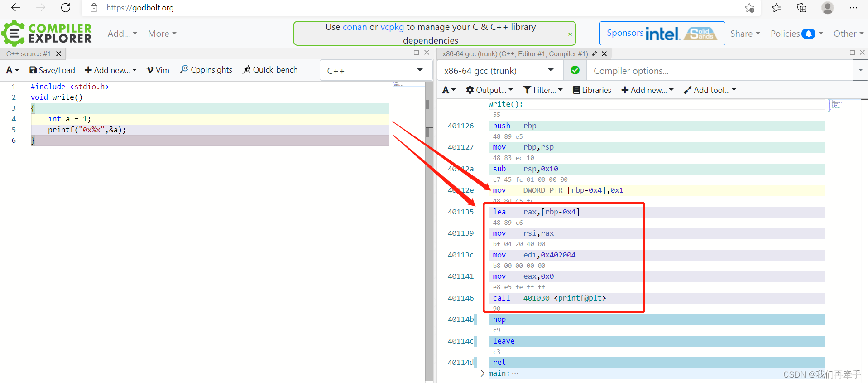Open the Share dropdown

(745, 34)
